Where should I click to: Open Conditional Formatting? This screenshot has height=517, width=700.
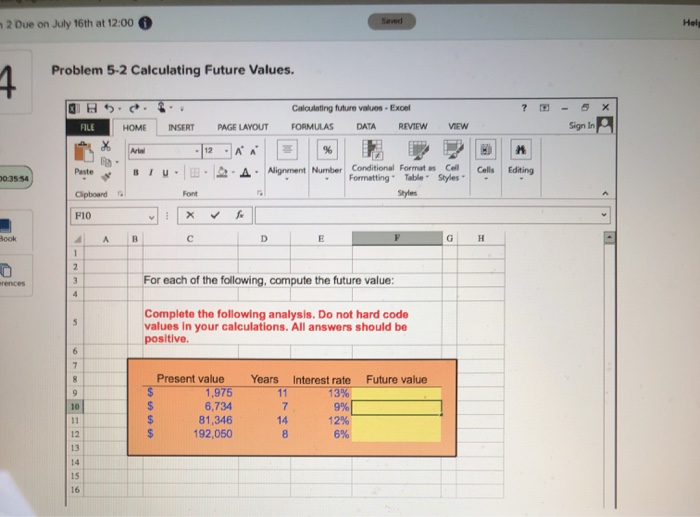[372, 161]
